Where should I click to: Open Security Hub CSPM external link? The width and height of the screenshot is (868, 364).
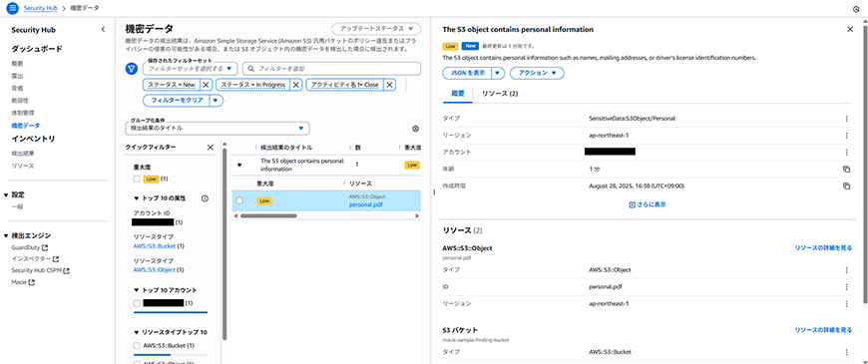(41, 270)
